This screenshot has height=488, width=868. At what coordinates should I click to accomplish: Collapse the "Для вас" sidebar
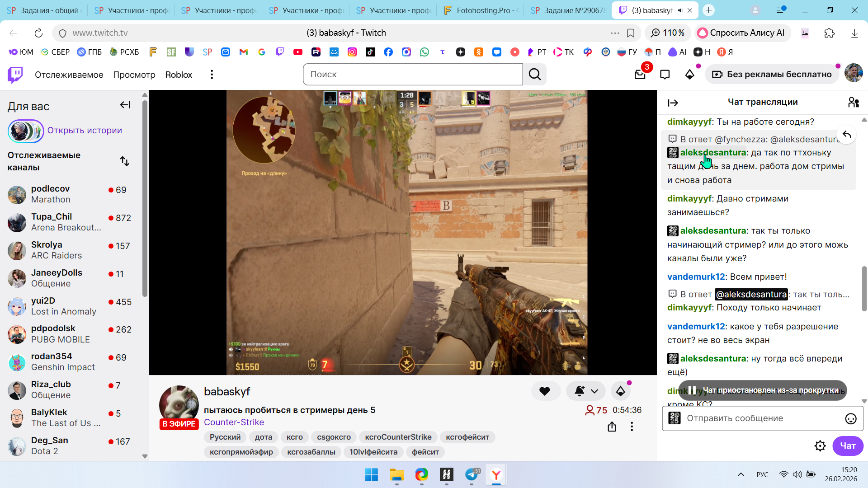point(125,105)
